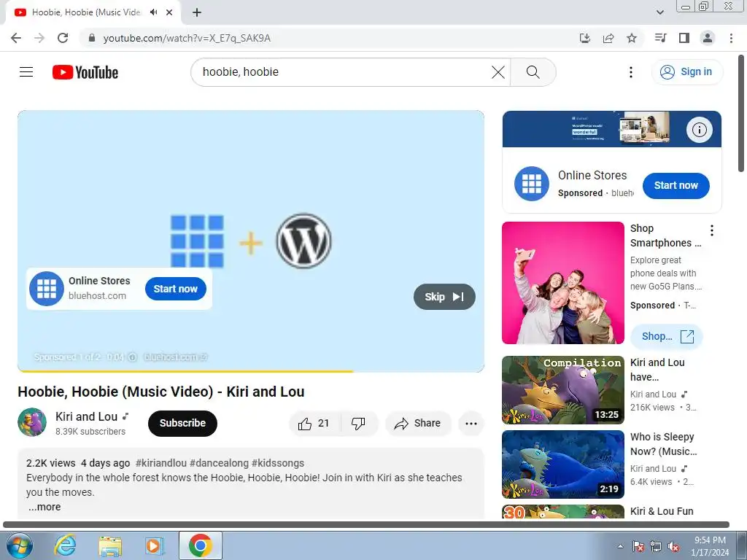Click Who is Sleepy Now? title

(663, 444)
